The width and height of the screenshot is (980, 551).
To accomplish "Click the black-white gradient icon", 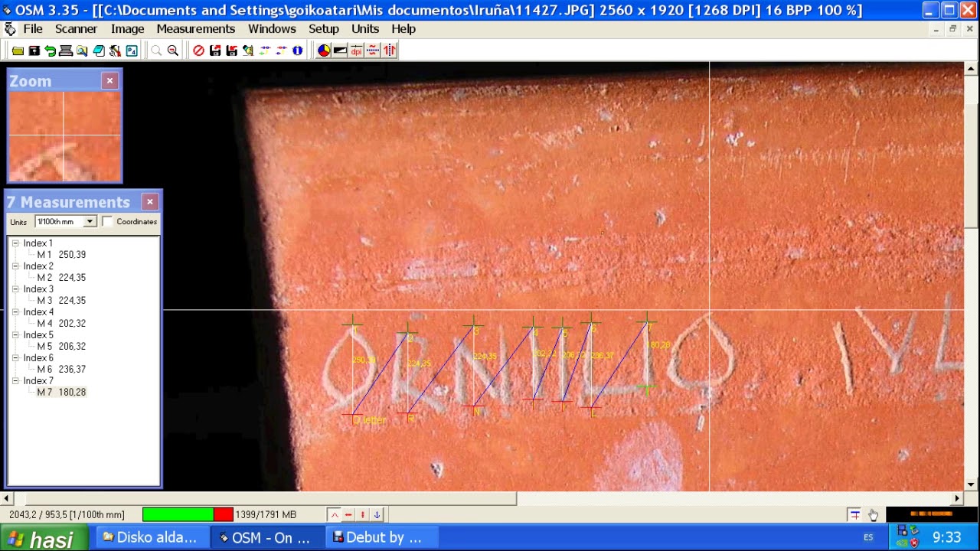I will [x=340, y=51].
